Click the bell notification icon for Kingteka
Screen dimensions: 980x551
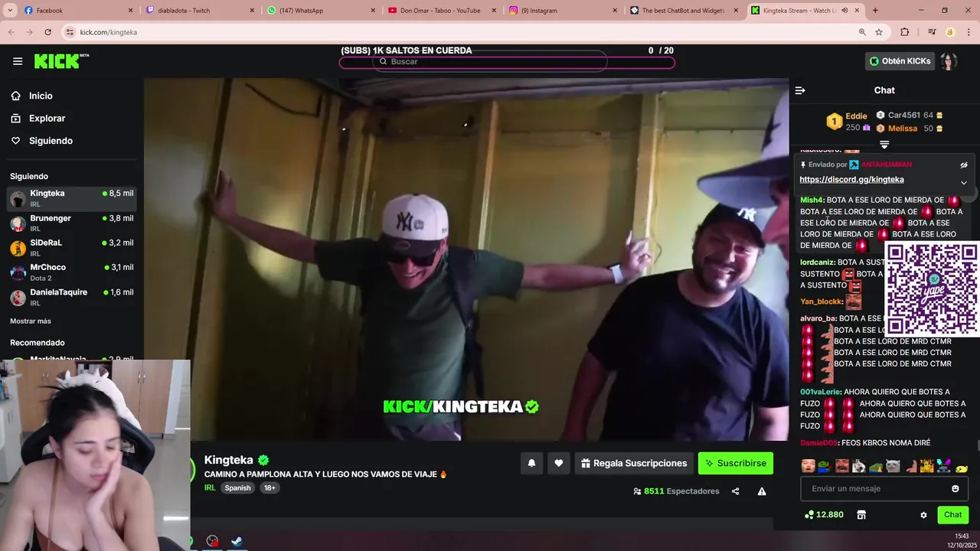[531, 463]
